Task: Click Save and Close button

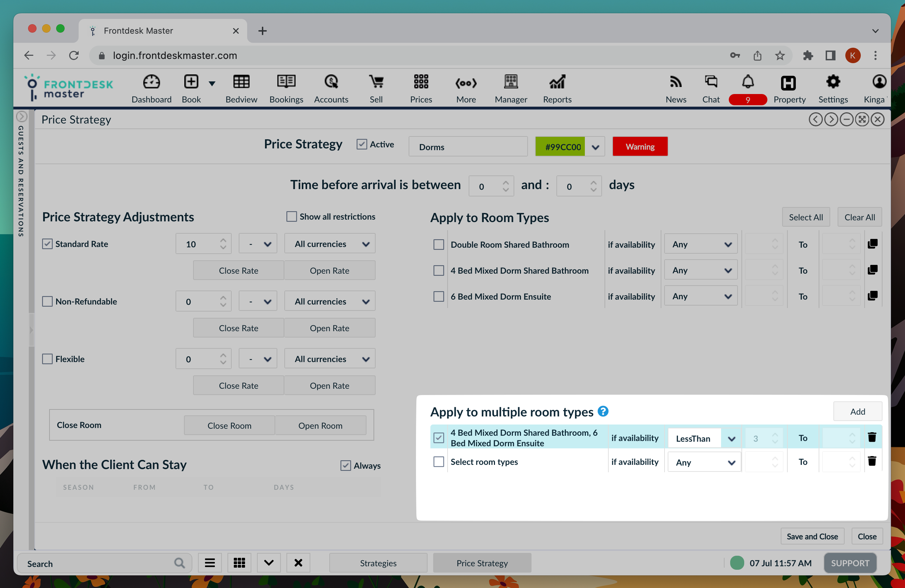Action: tap(812, 536)
